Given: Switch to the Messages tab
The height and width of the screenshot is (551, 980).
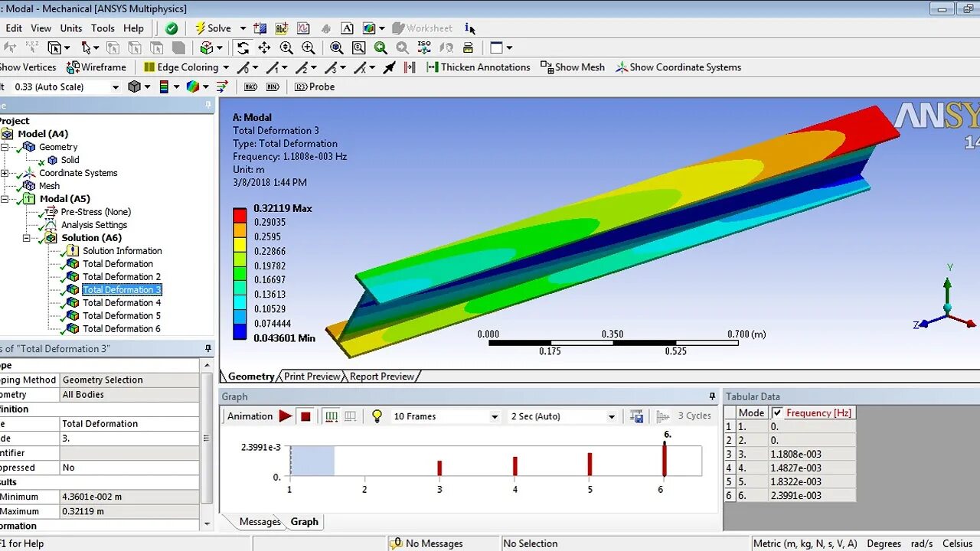Looking at the screenshot, I should click(x=260, y=522).
